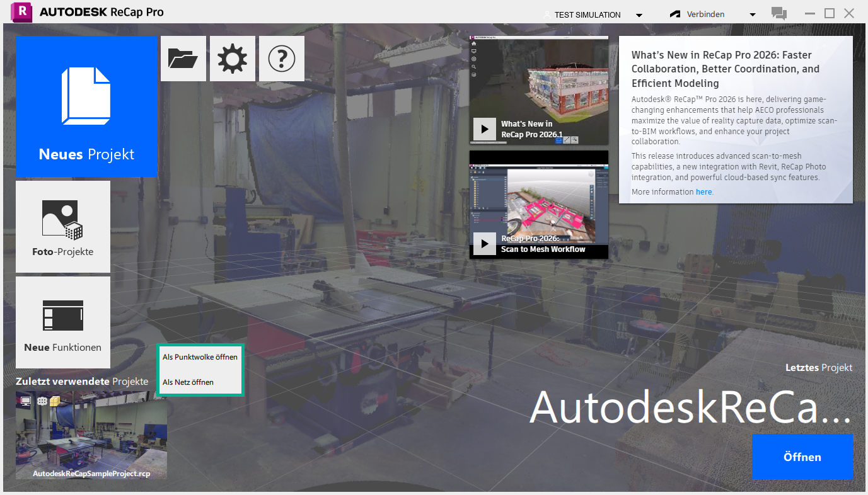Expand the TEST SIMULATION account dropdown arrow
Screen dimensions: 868x495
pyautogui.click(x=639, y=15)
